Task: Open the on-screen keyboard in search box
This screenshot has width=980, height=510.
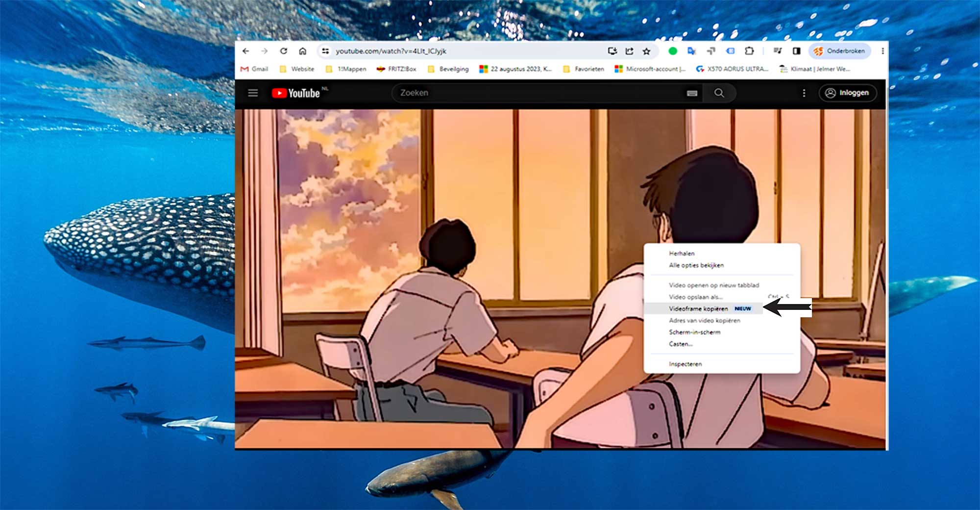Action: (x=692, y=93)
